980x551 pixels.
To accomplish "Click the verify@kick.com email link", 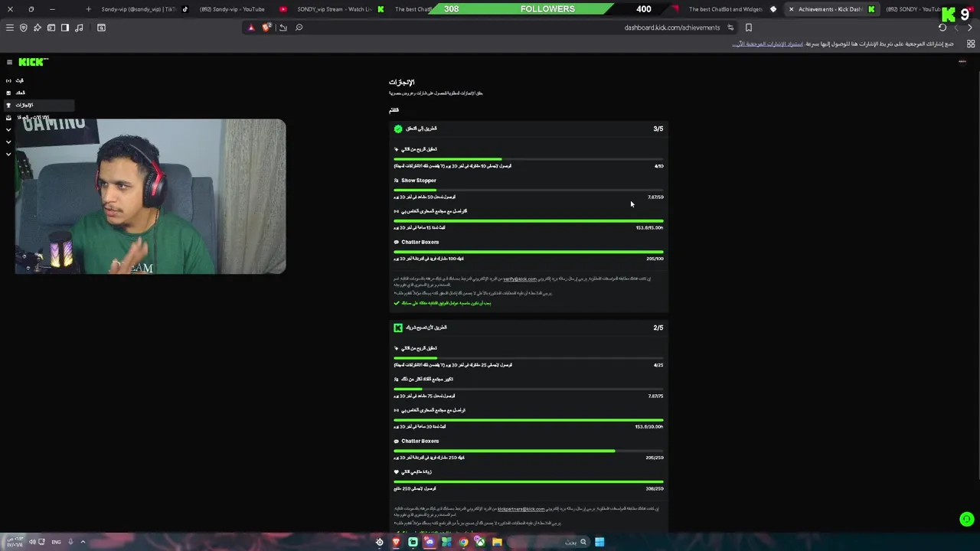I will (520, 279).
